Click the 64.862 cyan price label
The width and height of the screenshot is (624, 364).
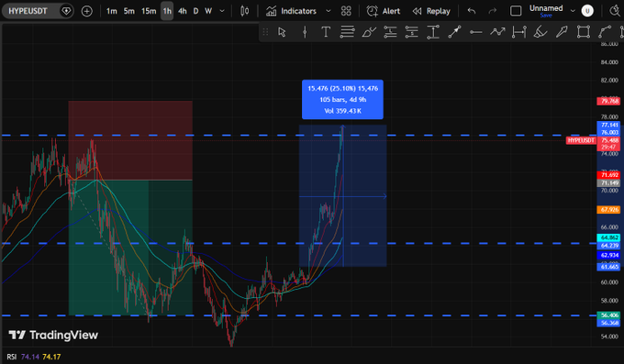(609, 237)
